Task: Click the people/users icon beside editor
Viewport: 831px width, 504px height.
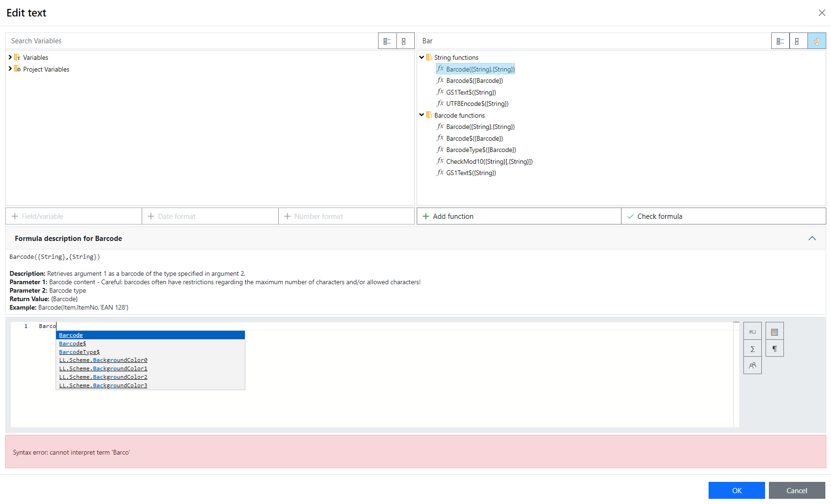Action: pyautogui.click(x=752, y=366)
